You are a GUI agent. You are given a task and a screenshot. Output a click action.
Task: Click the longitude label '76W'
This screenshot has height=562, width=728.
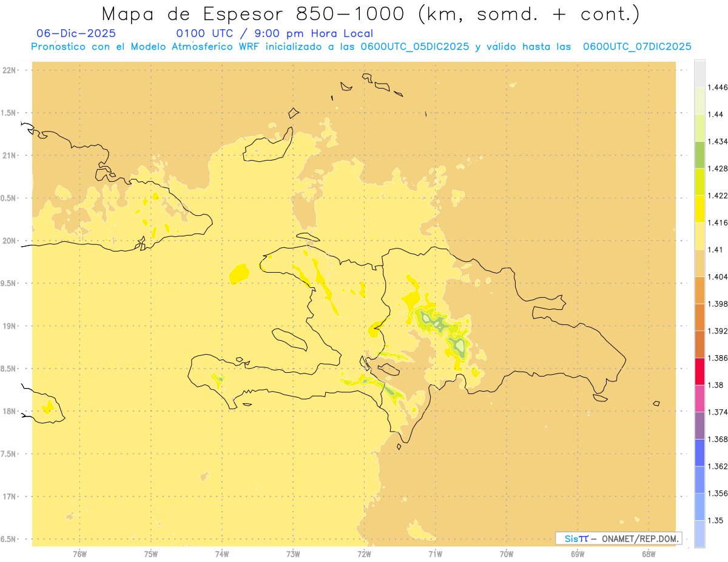click(x=80, y=554)
